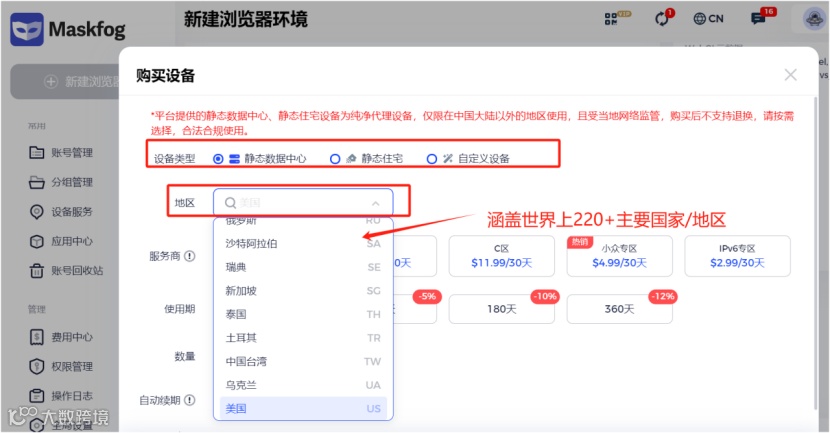Image resolution: width=830 pixels, height=433 pixels.
Task: Switch language via CN globe icon
Action: pyautogui.click(x=708, y=19)
